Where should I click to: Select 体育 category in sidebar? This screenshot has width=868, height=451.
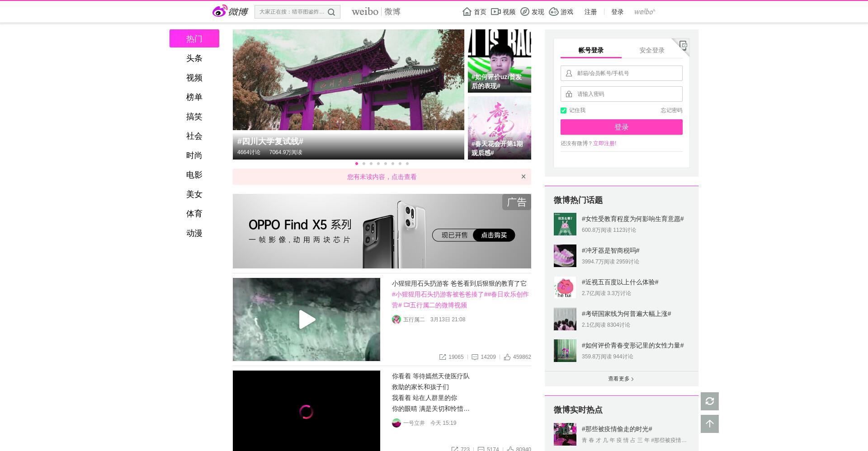[x=194, y=214]
